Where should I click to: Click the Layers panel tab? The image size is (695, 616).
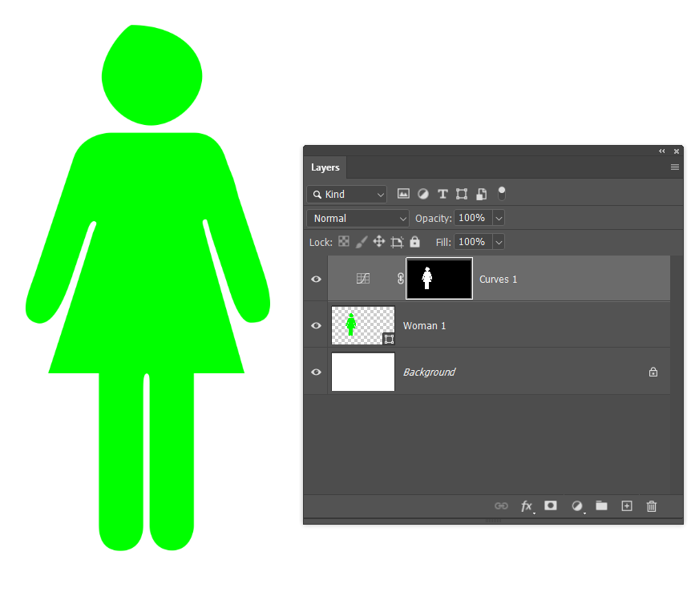[x=325, y=167]
